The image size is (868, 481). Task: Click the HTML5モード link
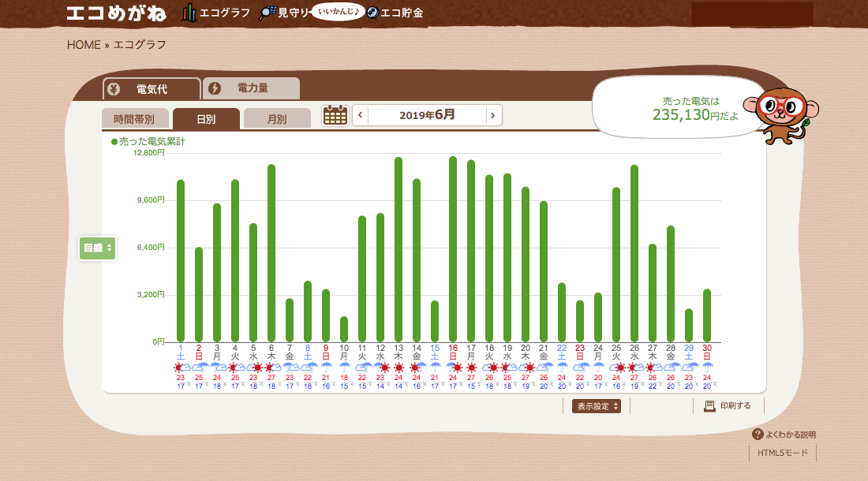pos(783,453)
